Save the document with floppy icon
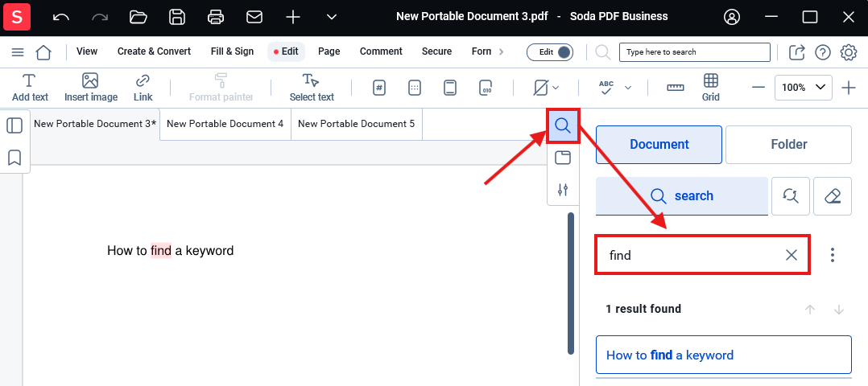Viewport: 868px width, 386px height. tap(176, 17)
